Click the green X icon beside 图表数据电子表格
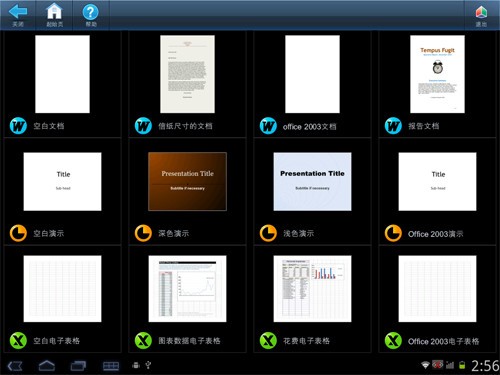The image size is (500, 375). tap(143, 341)
